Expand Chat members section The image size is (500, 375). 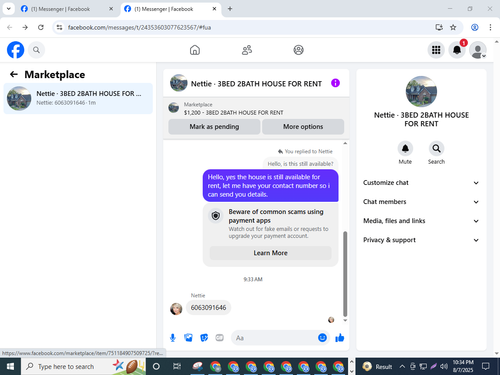(421, 202)
